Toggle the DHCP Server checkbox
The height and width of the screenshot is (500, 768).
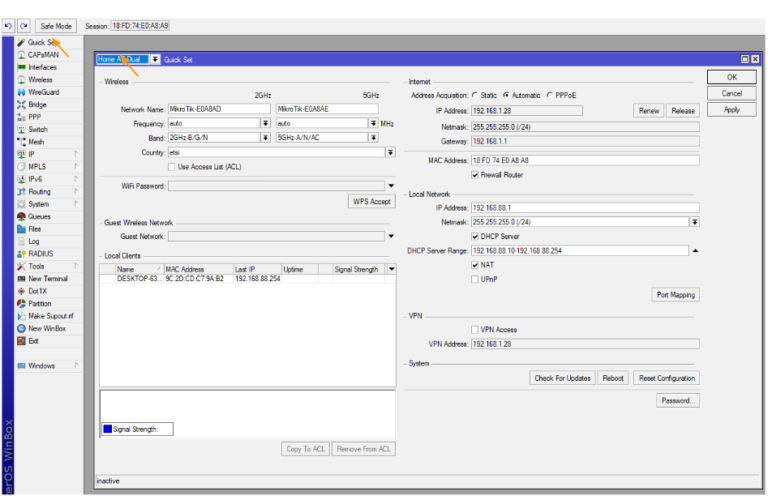[x=475, y=237]
